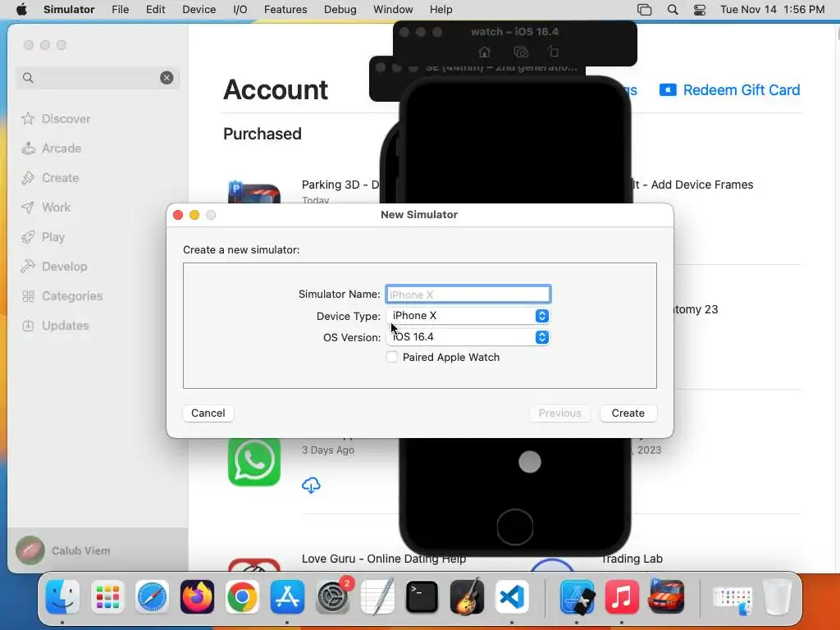Click the gray assistive touch dot on iPhone simulator
Screen dimensions: 840x630
pos(530,462)
